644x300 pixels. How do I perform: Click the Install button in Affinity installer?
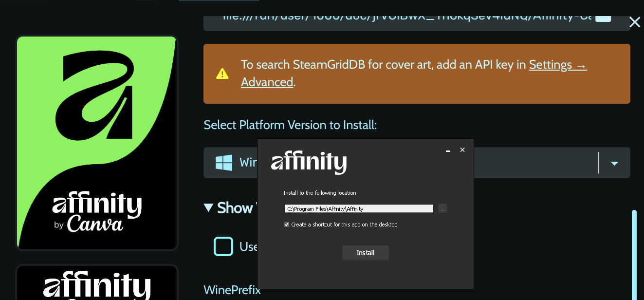point(365,253)
